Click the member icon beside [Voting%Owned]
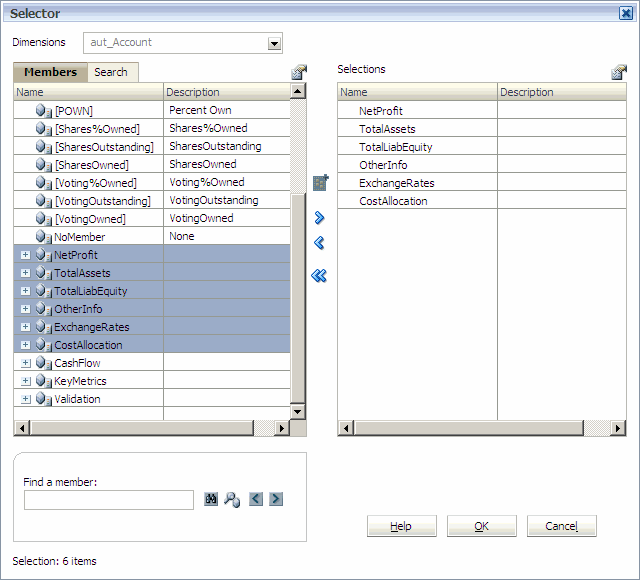This screenshot has width=640, height=580. (43, 182)
